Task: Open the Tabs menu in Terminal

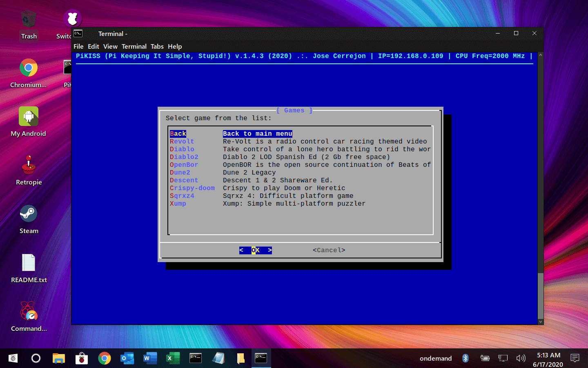Action: 157,47
